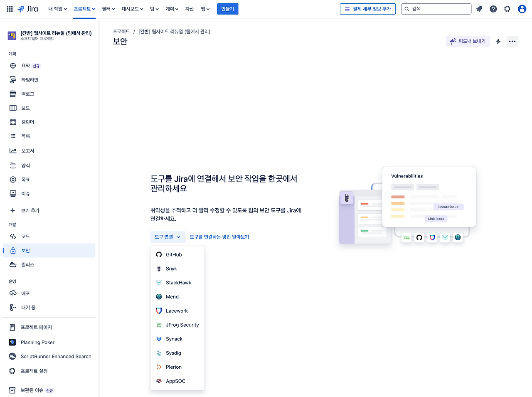Open 프로젝트 페이지 in the sidebar
Screen dimensions: 532x397
pos(49,328)
